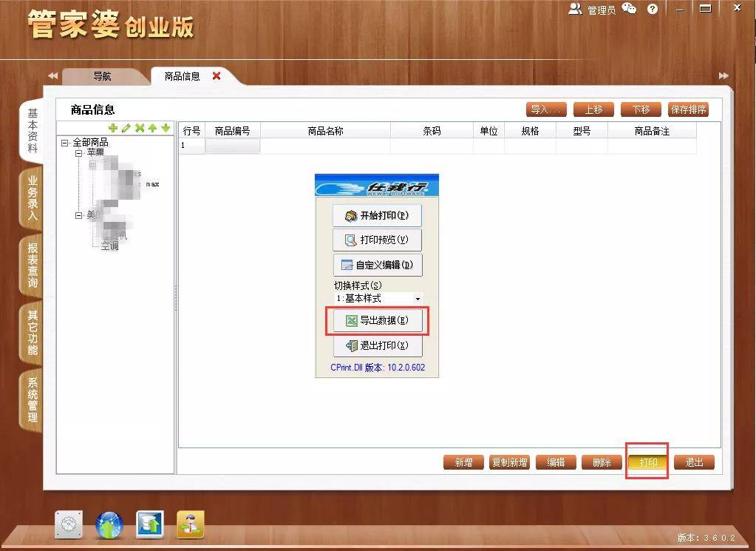The width and height of the screenshot is (756, 551).
Task: Click the 规格 column header
Action: [531, 131]
